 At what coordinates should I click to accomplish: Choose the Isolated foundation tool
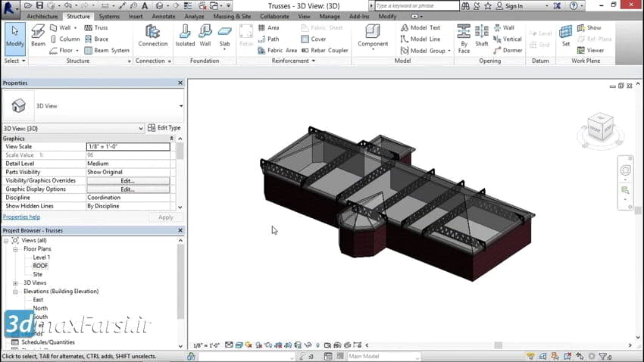185,36
